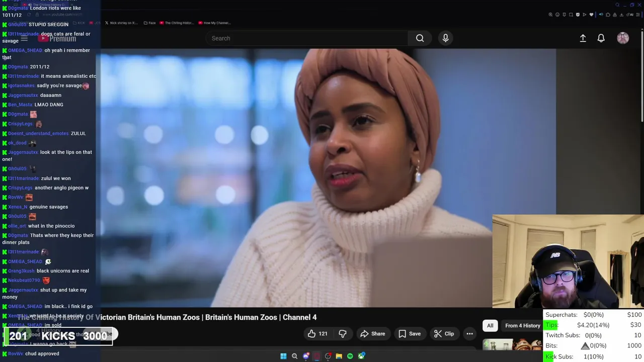Click the Twitch Subs goal row
The height and width of the screenshot is (362, 644).
click(x=594, y=335)
